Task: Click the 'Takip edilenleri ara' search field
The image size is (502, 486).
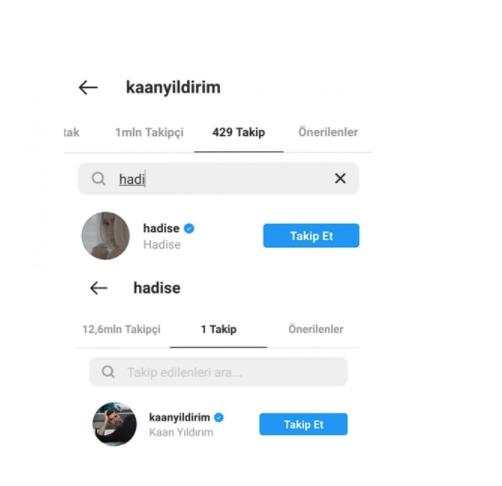Action: pyautogui.click(x=219, y=372)
